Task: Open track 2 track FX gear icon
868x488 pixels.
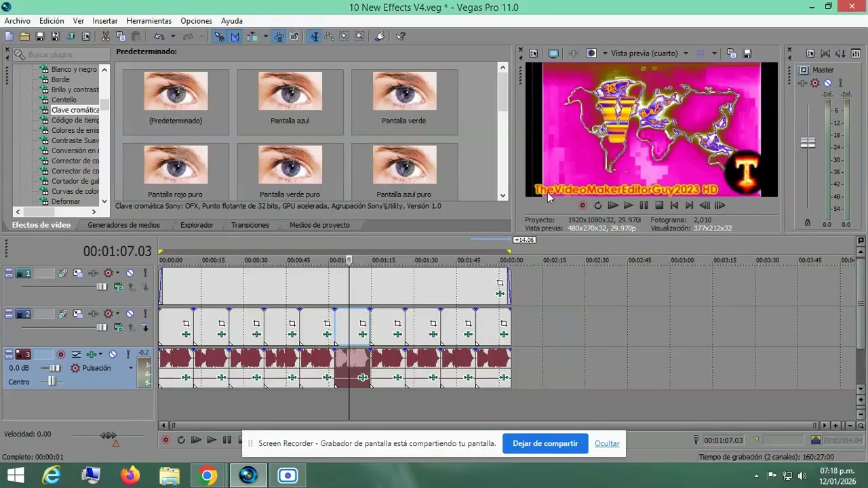Action: 108,314
